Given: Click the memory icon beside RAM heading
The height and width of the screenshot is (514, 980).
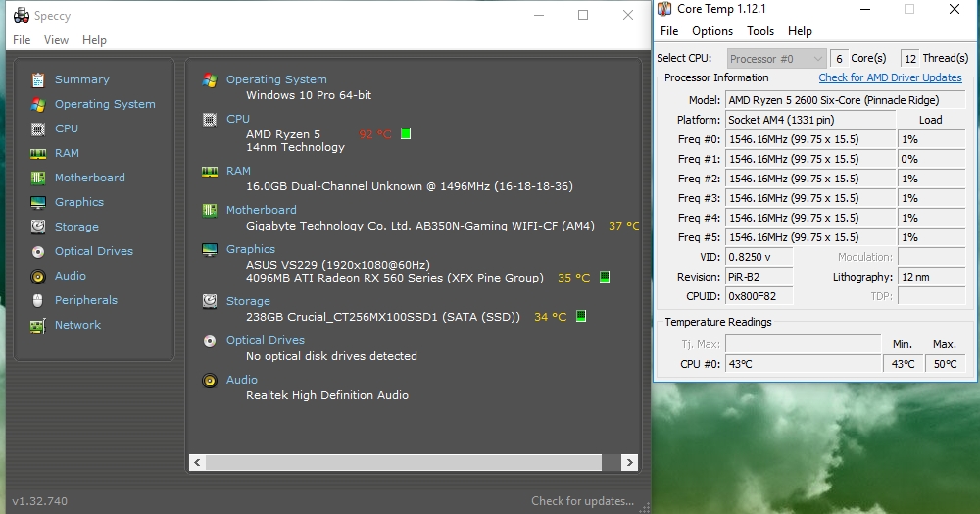Looking at the screenshot, I should tap(210, 172).
